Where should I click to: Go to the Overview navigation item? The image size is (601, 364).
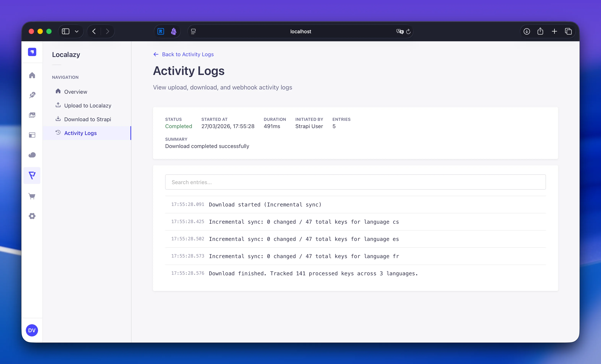(x=75, y=92)
